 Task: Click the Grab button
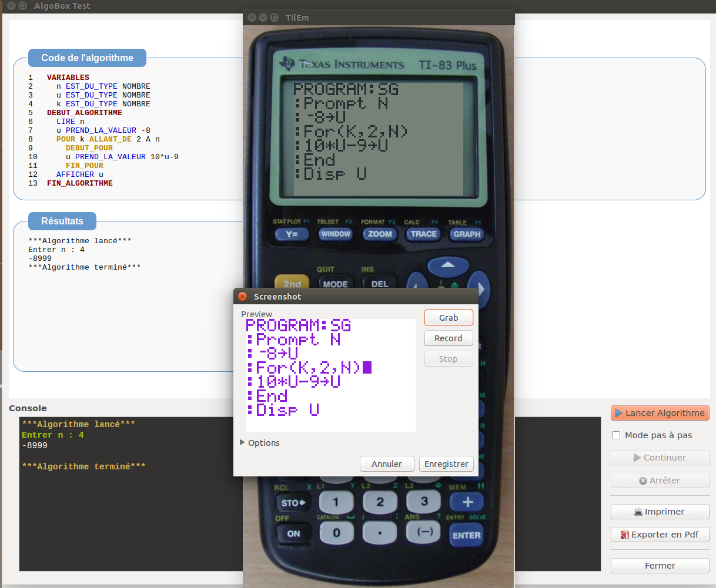tap(448, 318)
